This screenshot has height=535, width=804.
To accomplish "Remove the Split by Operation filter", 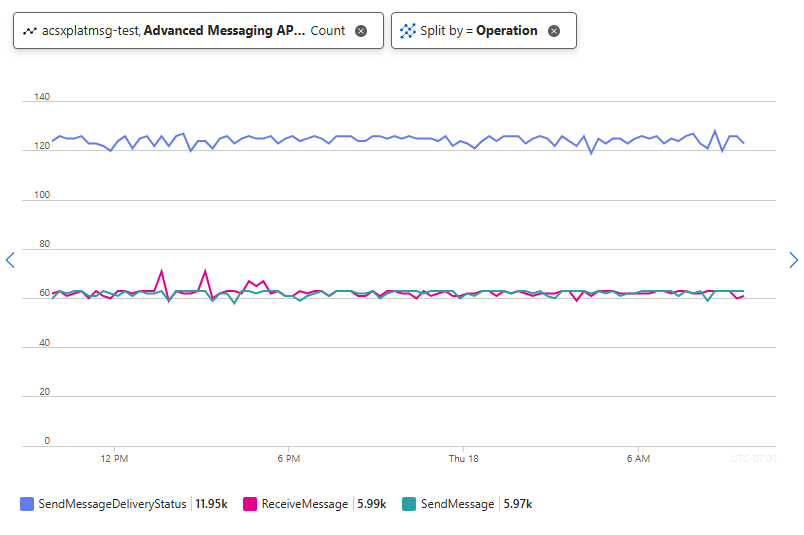I will (x=554, y=31).
